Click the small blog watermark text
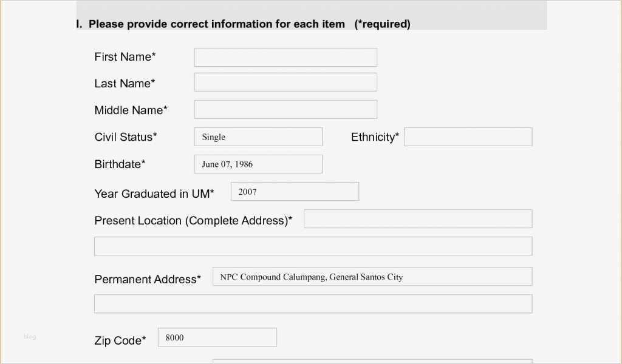622x364 pixels. coord(30,337)
